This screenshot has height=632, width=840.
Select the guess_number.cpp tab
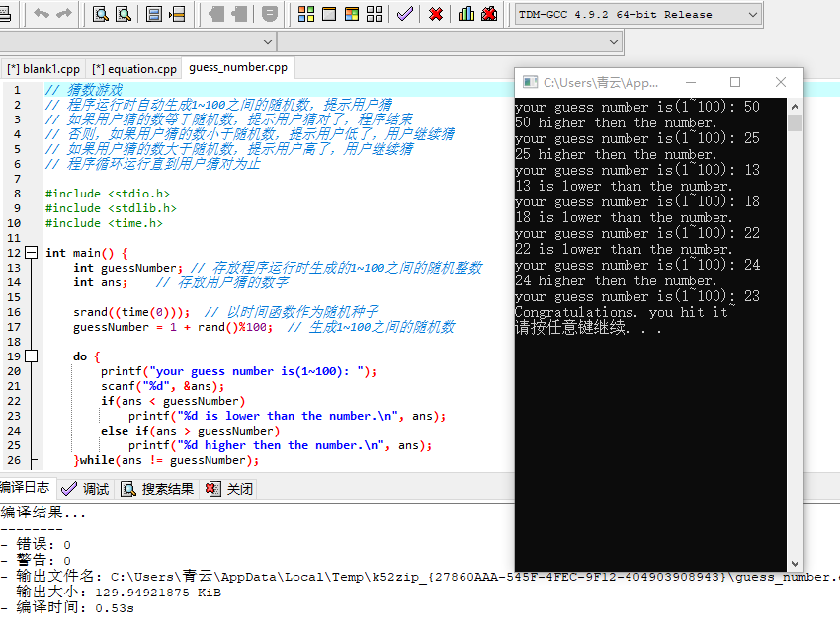coord(238,67)
